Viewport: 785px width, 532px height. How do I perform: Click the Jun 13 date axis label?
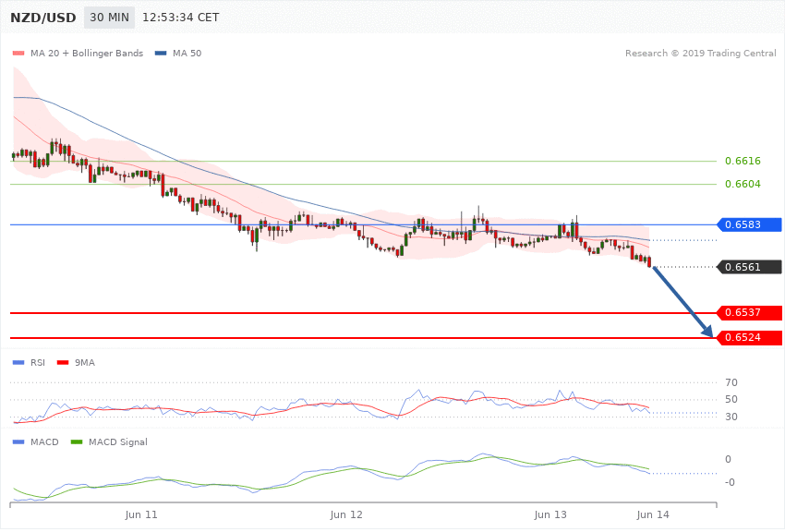point(550,515)
